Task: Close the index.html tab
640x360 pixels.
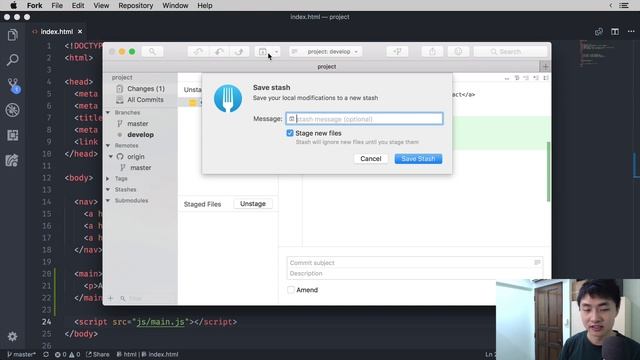Action: pyautogui.click(x=80, y=31)
